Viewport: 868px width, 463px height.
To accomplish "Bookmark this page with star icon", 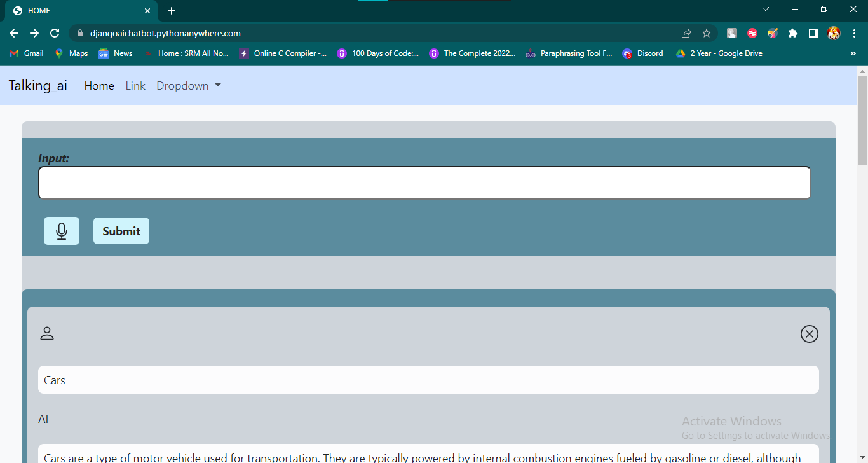I will click(x=706, y=33).
